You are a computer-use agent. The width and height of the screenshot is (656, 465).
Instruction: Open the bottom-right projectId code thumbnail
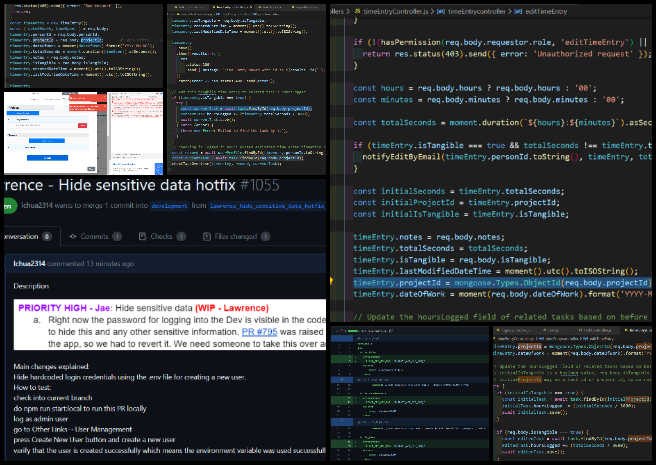click(x=572, y=394)
